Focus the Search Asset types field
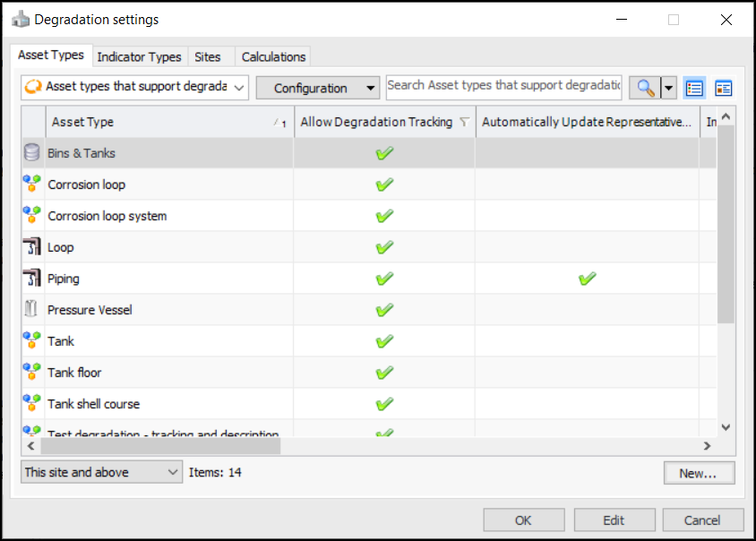The height and width of the screenshot is (541, 756). (x=503, y=86)
